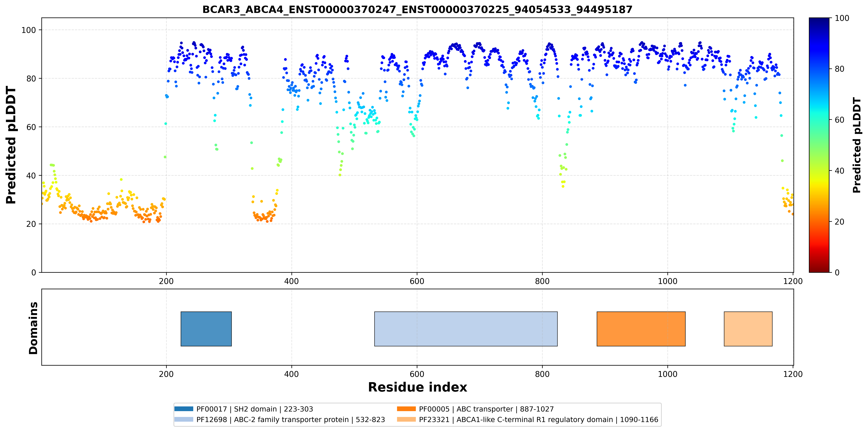Click the Domains axis label
This screenshot has height=432, width=868.
(x=33, y=328)
